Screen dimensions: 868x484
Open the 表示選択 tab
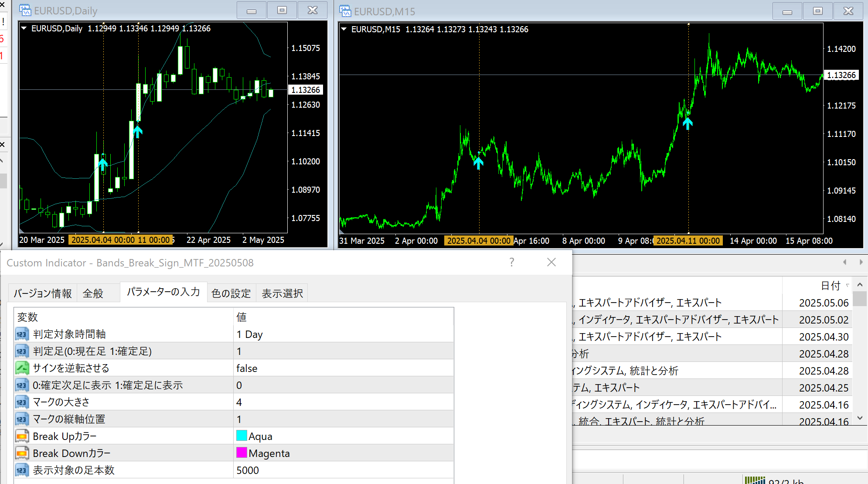(x=282, y=293)
